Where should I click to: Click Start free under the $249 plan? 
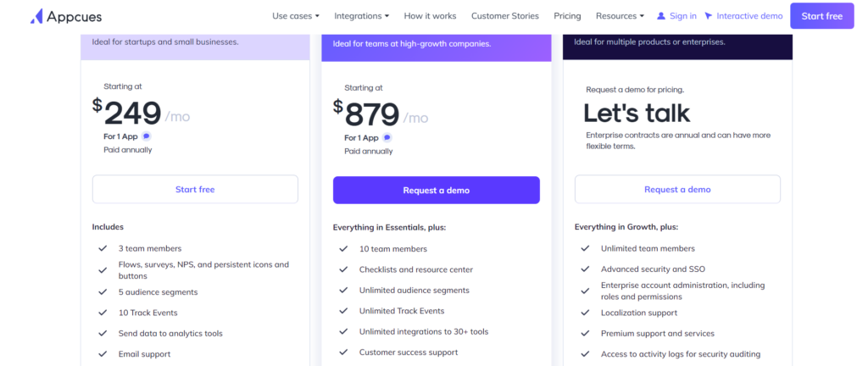click(195, 190)
